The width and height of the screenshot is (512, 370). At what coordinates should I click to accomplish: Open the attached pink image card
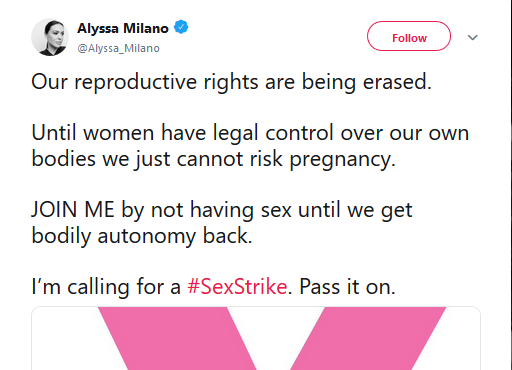(x=256, y=338)
